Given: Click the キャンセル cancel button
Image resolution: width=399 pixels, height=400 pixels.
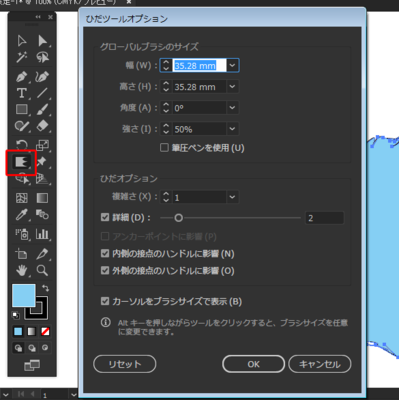Looking at the screenshot, I should coord(320,364).
